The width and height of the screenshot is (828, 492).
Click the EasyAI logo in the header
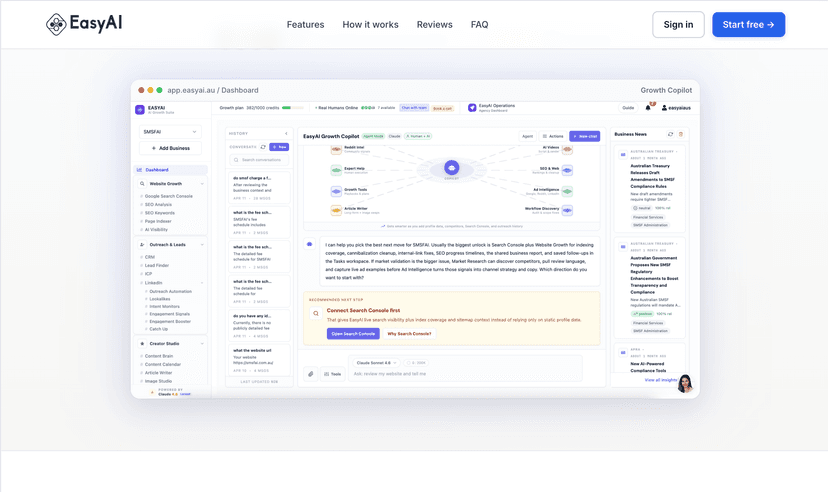pos(84,24)
